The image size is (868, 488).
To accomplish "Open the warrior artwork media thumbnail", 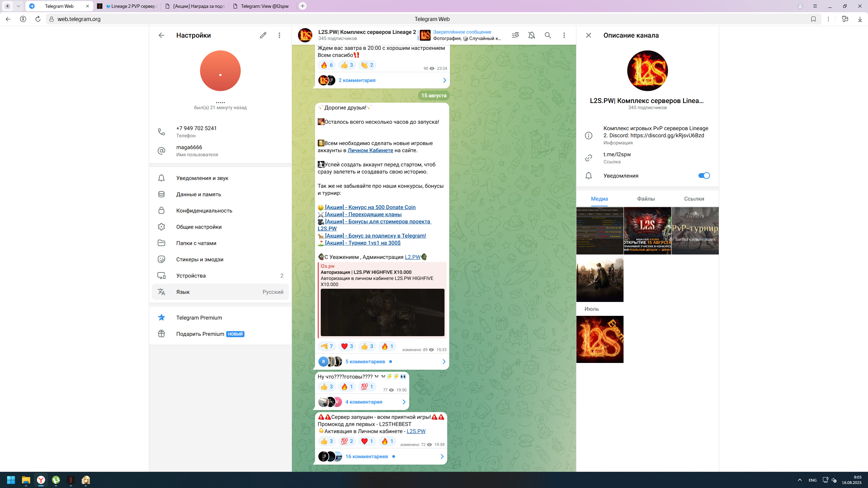I will coord(600,279).
